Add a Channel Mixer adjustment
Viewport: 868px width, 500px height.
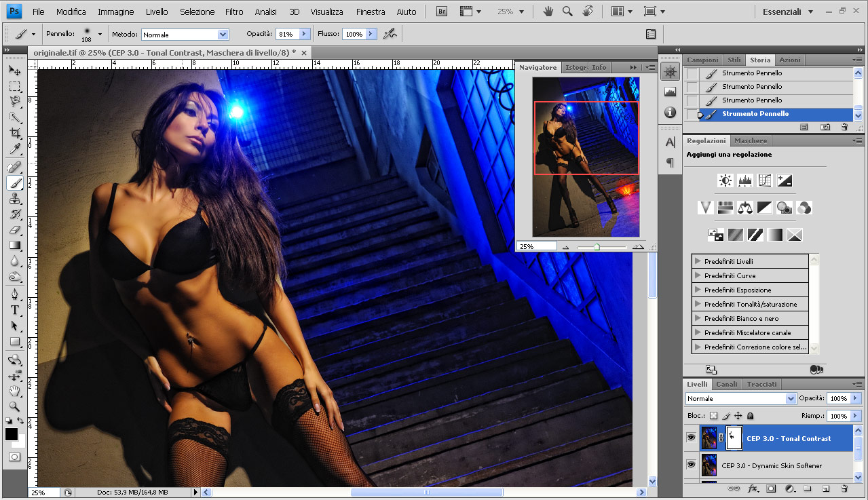tap(804, 208)
